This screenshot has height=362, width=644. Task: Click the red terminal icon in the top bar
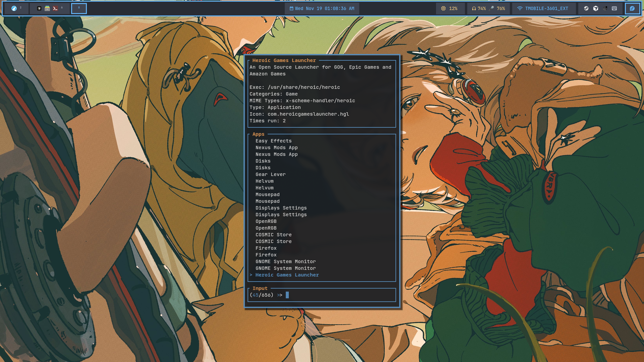click(x=55, y=8)
